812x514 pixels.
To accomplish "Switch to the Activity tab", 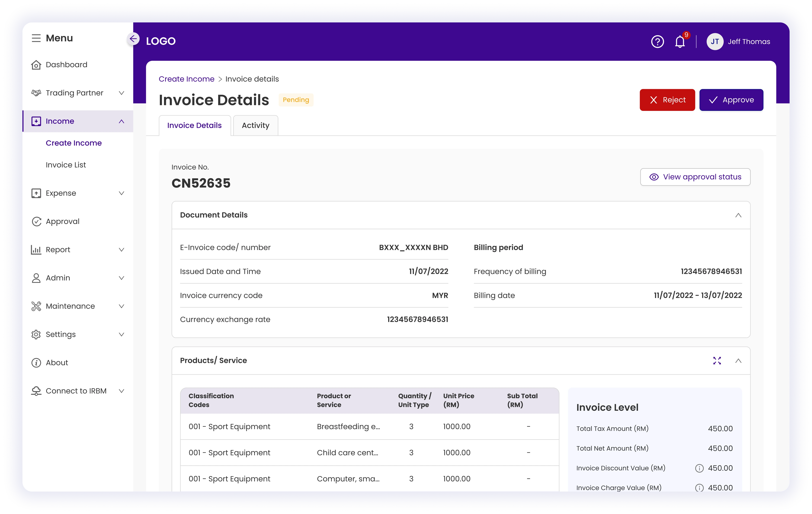I will [x=256, y=125].
